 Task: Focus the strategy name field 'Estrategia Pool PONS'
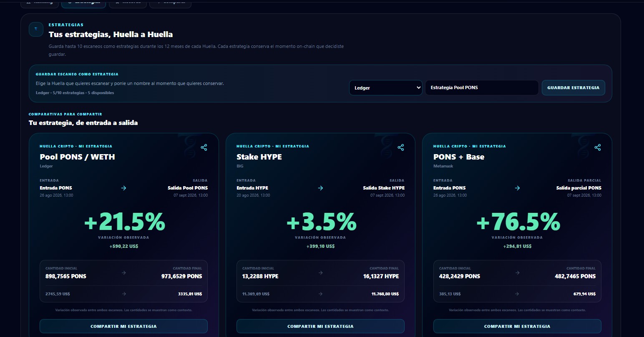coord(482,88)
